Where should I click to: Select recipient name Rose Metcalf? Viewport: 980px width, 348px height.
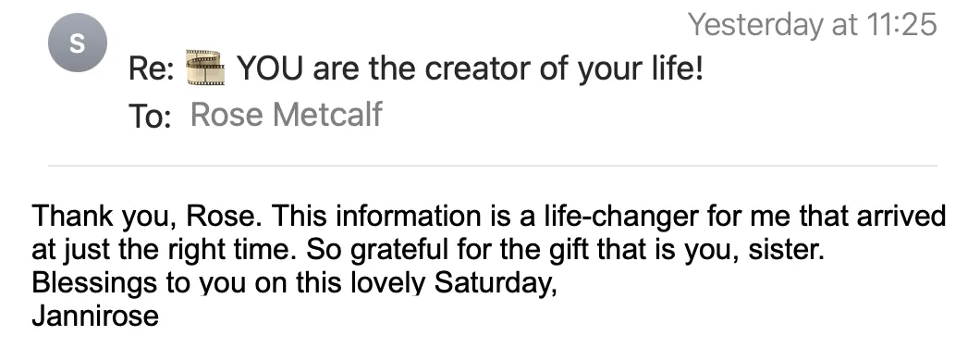(x=286, y=115)
